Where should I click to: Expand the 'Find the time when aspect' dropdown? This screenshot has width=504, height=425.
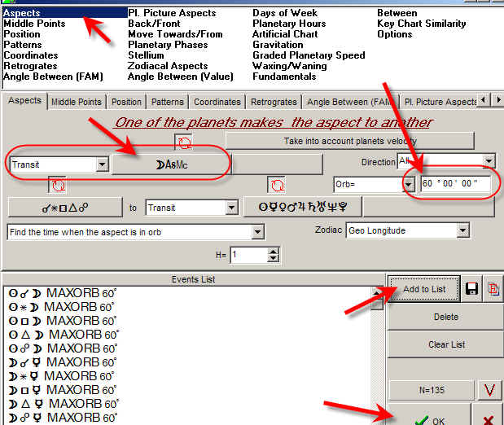257,232
